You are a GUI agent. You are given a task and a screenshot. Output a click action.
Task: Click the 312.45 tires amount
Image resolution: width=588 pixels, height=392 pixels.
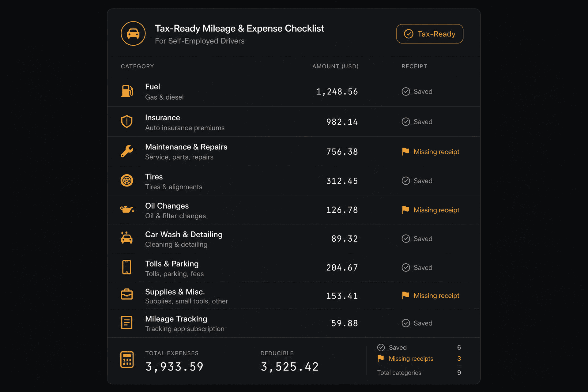point(342,181)
